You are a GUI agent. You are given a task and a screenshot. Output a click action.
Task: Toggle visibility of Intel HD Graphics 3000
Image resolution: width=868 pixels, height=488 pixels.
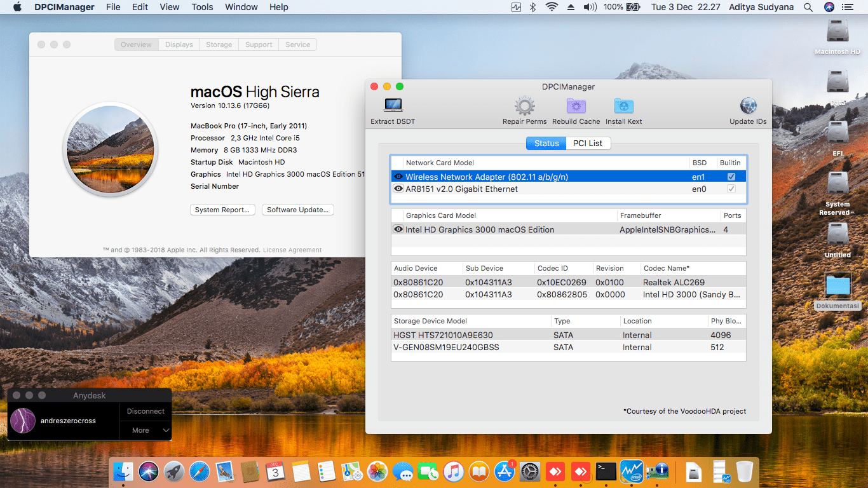(x=397, y=229)
